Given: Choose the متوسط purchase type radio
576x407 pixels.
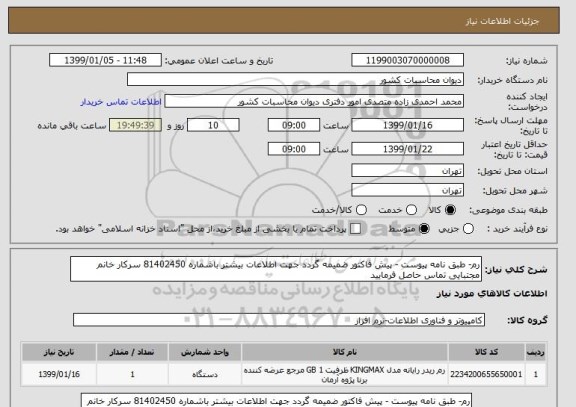Looking at the screenshot, I should (x=424, y=228).
